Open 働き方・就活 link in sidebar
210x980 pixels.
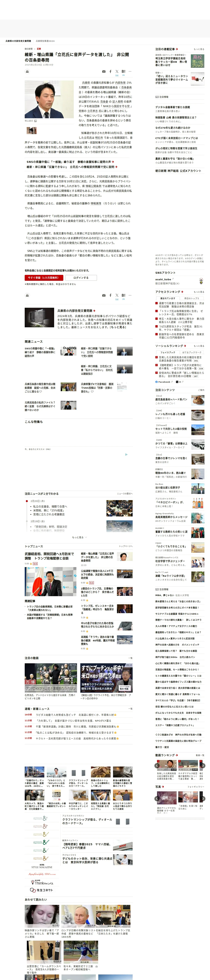click(162, 747)
